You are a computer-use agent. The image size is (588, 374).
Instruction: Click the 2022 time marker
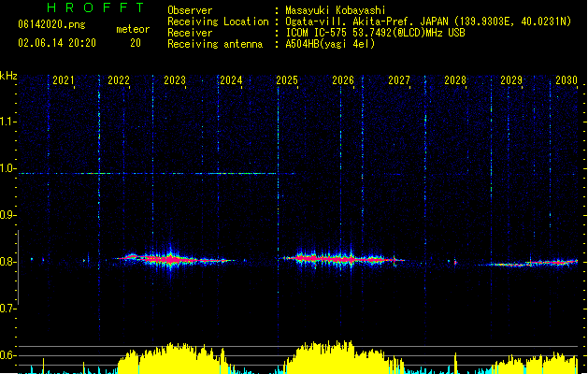[x=119, y=80]
